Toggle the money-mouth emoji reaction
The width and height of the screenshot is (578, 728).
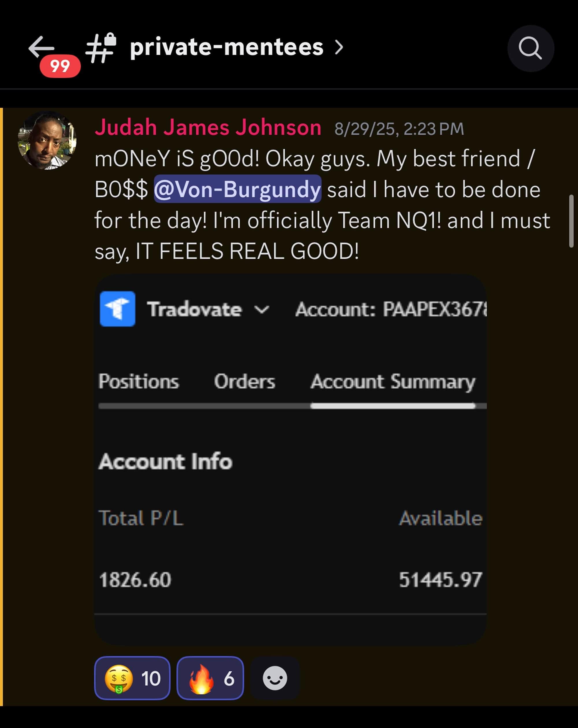point(132,678)
